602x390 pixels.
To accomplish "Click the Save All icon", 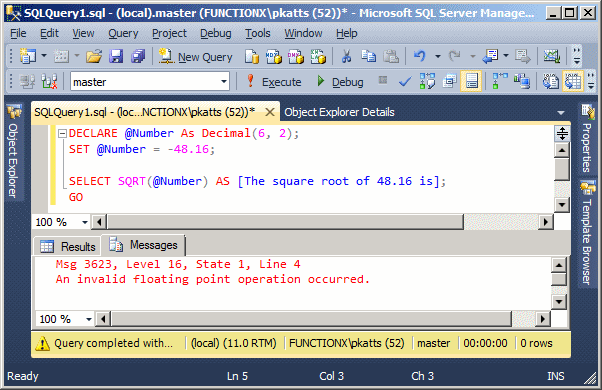I will point(138,56).
